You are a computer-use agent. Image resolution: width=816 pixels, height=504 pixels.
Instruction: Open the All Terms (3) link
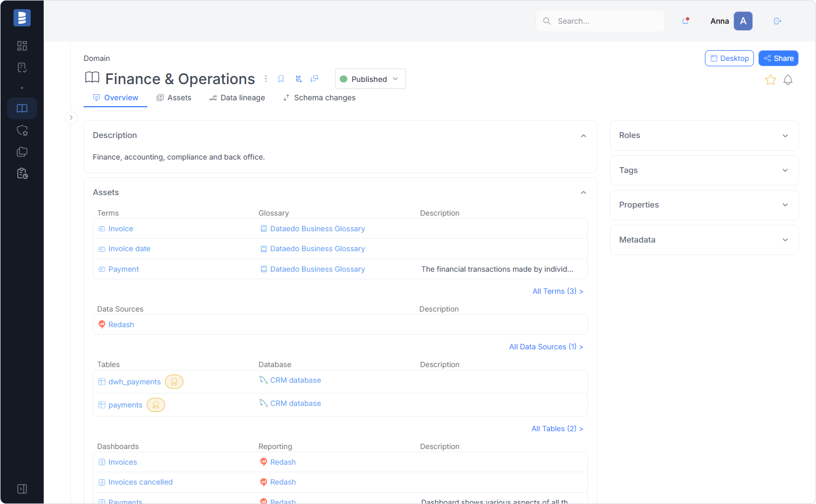(x=558, y=291)
